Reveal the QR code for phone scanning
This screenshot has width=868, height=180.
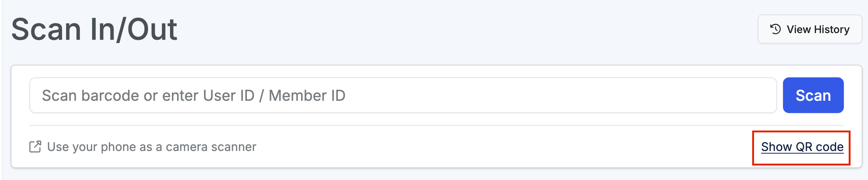click(x=802, y=147)
